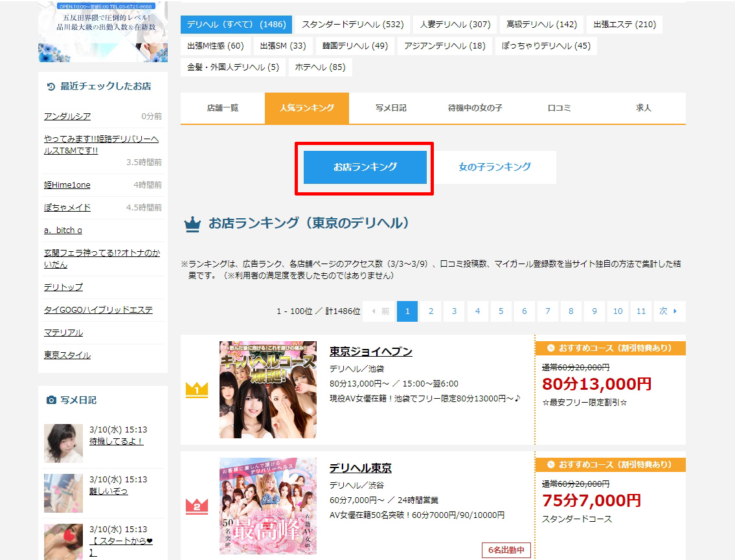Open ぽちゃメイド recent shop link

(67, 208)
